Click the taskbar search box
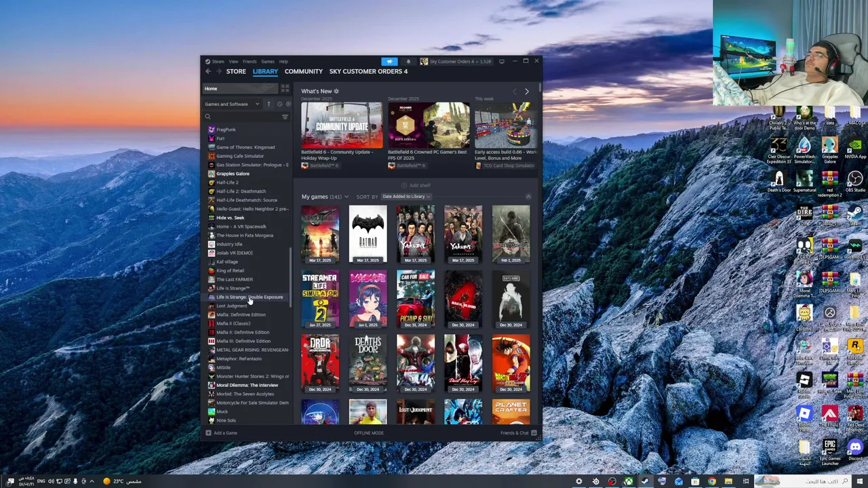868x488 pixels. [x=804, y=481]
